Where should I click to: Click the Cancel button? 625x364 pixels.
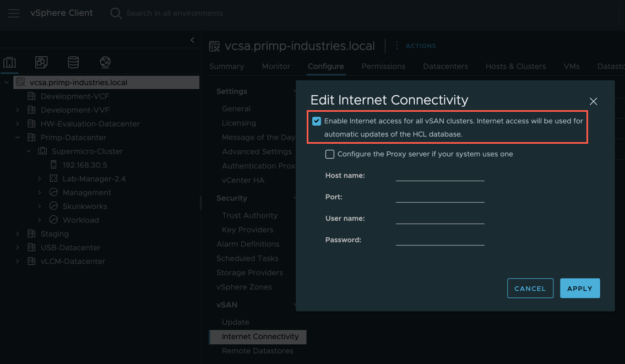coord(530,288)
